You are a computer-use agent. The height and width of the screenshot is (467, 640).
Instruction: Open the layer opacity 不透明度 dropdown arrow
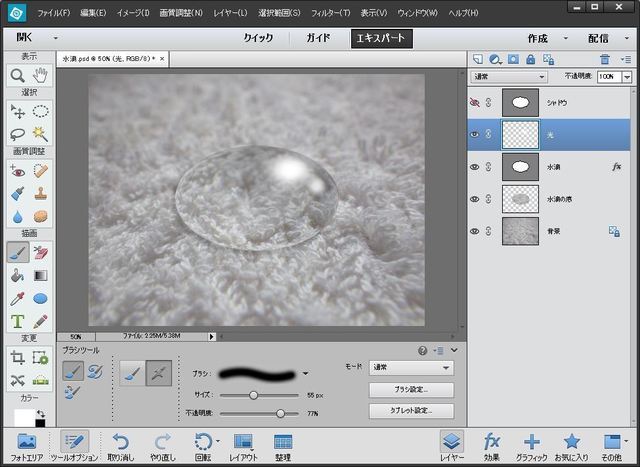tap(626, 76)
